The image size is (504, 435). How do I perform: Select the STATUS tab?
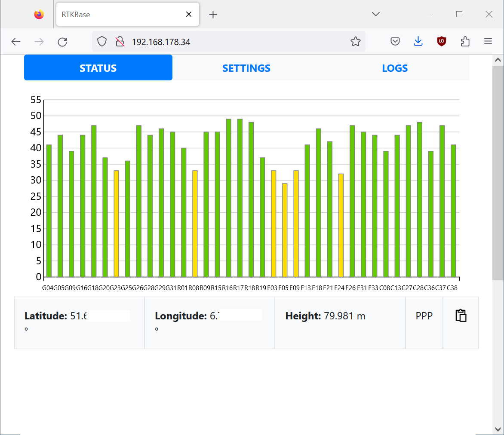click(98, 68)
